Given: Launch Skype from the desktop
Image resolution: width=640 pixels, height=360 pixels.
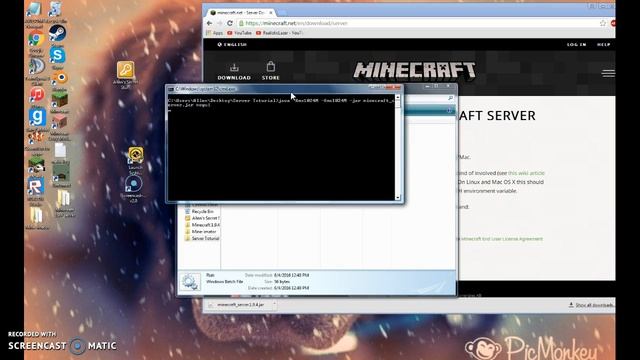Looking at the screenshot, I should [x=58, y=55].
